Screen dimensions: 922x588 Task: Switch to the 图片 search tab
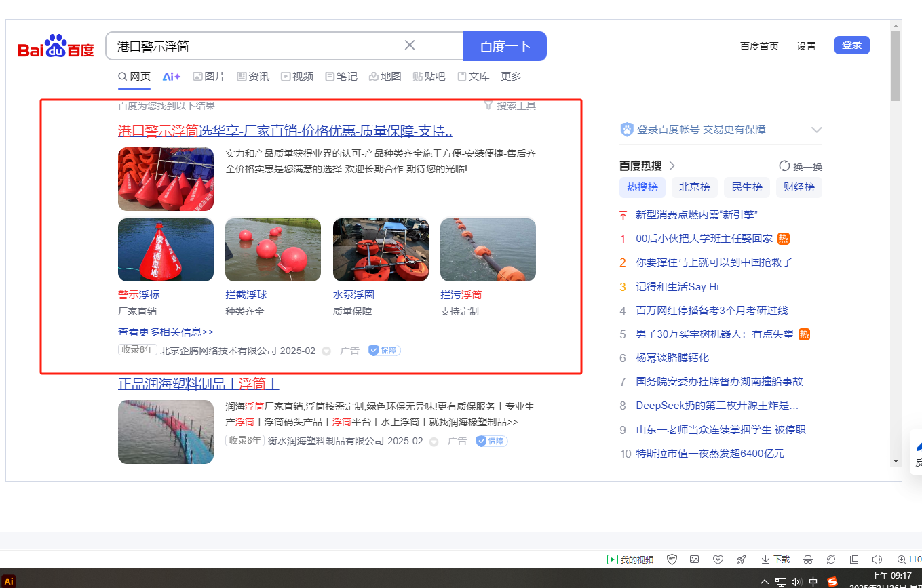[x=209, y=77]
